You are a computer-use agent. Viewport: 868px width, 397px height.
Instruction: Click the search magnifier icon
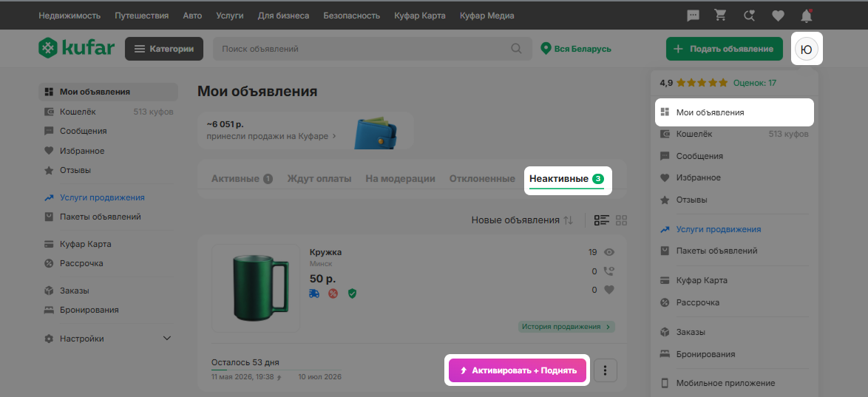(x=517, y=49)
